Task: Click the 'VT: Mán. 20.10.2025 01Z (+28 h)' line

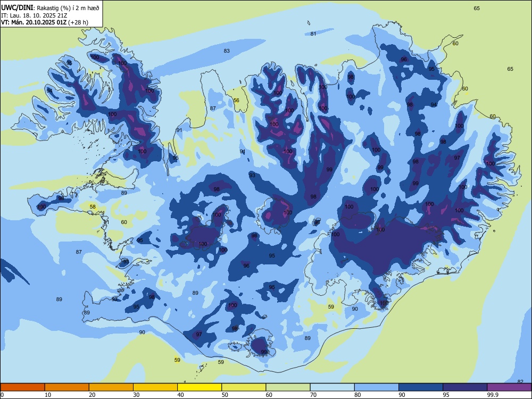Action: (x=45, y=22)
